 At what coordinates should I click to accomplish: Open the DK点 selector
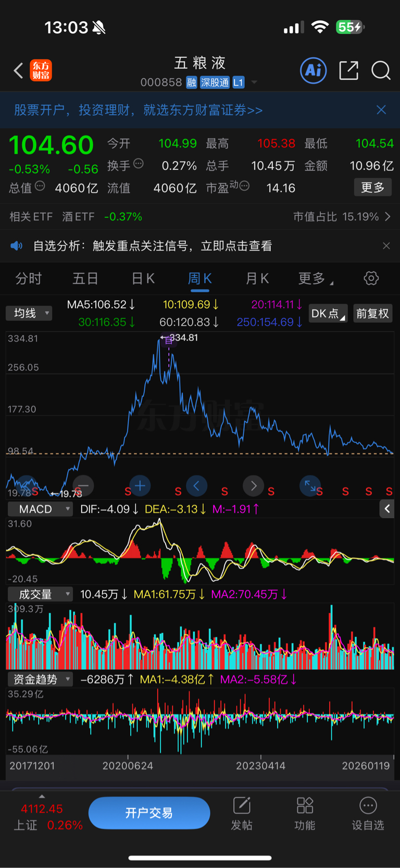click(x=328, y=313)
